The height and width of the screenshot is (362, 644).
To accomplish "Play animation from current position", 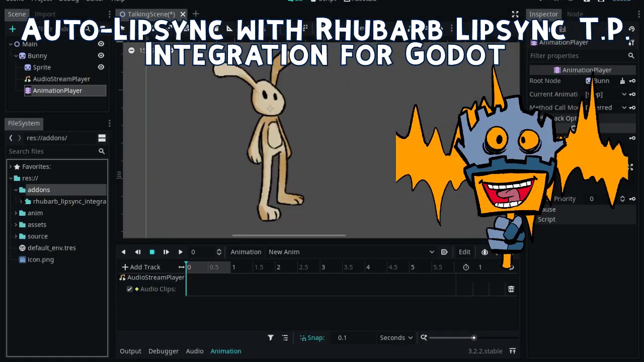I will 181,252.
